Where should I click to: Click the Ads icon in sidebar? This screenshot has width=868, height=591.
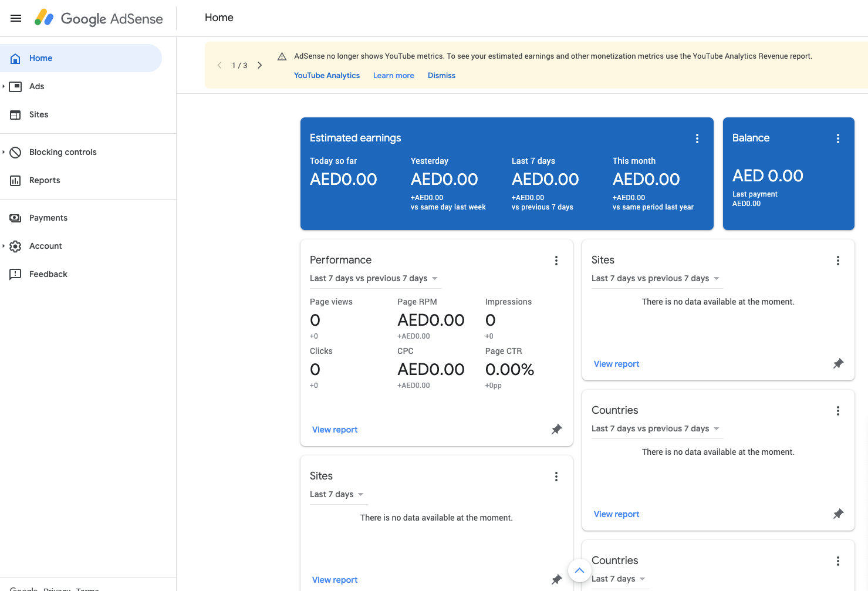16,86
